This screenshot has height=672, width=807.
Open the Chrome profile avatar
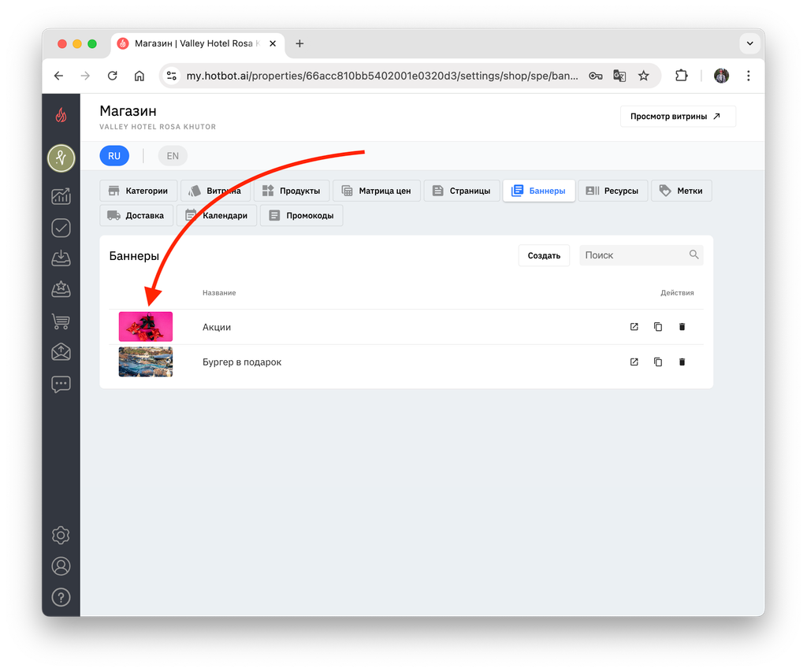722,76
